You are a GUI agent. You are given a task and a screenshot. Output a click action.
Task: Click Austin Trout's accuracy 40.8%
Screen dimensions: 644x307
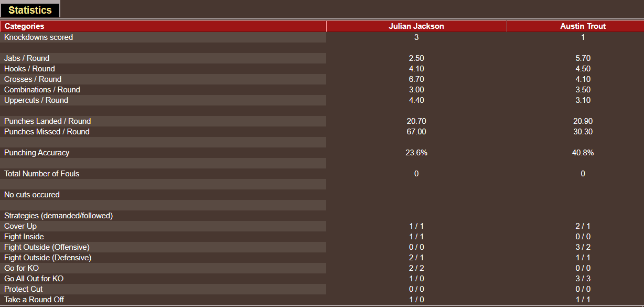point(583,153)
